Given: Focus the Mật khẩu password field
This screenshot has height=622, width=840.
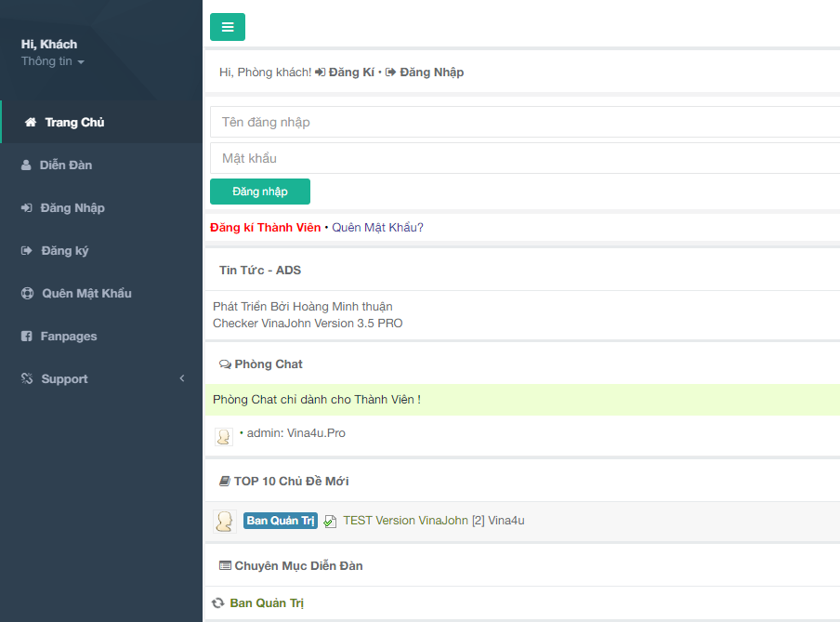Looking at the screenshot, I should [x=525, y=158].
